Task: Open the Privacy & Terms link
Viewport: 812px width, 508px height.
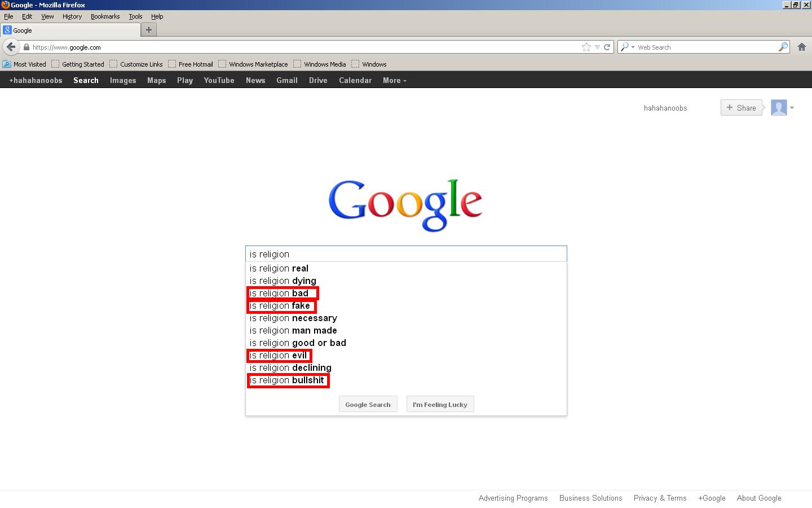Action: [x=660, y=498]
